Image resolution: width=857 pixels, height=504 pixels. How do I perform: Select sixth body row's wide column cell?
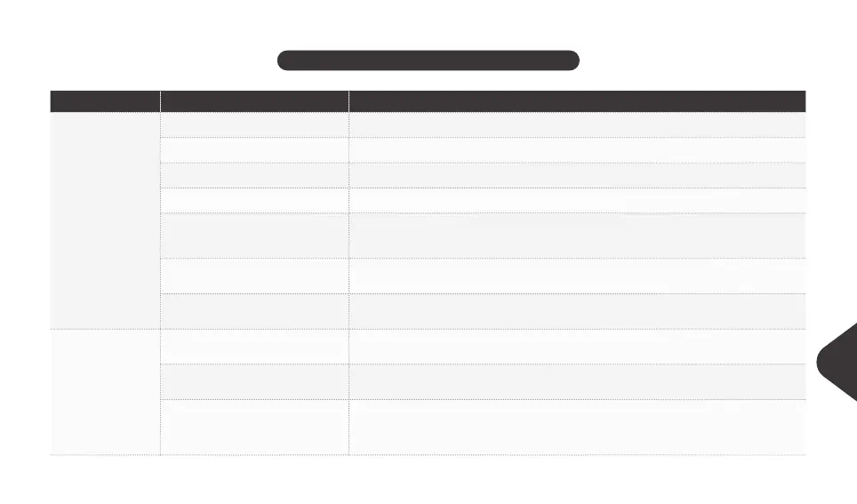point(577,276)
